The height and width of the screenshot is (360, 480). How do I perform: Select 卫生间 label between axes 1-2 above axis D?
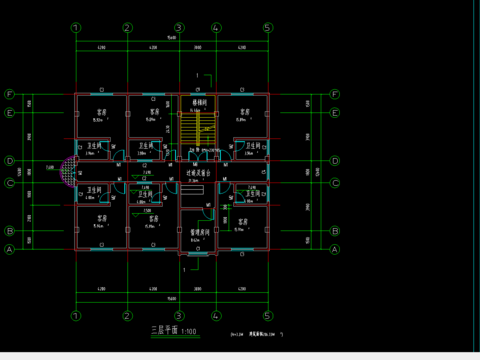[94, 146]
